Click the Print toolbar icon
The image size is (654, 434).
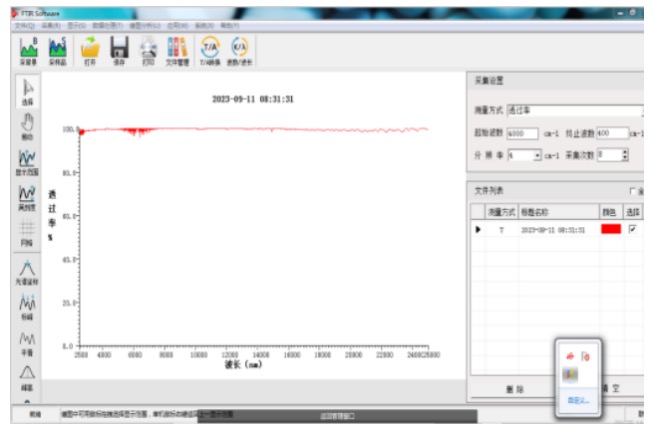click(148, 48)
